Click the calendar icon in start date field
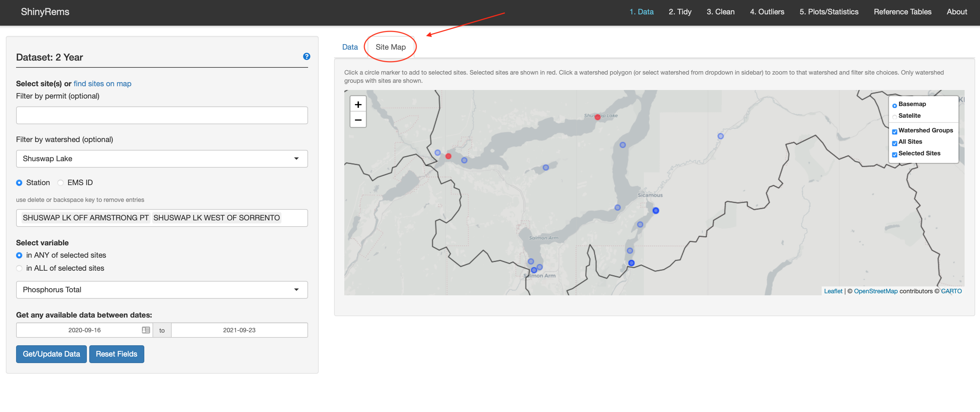 point(146,330)
